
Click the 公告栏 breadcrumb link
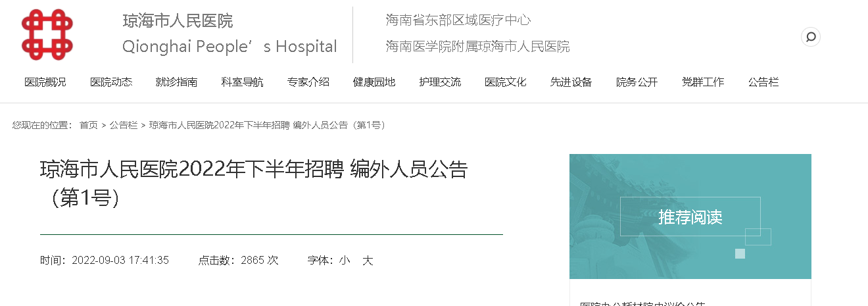click(x=124, y=125)
